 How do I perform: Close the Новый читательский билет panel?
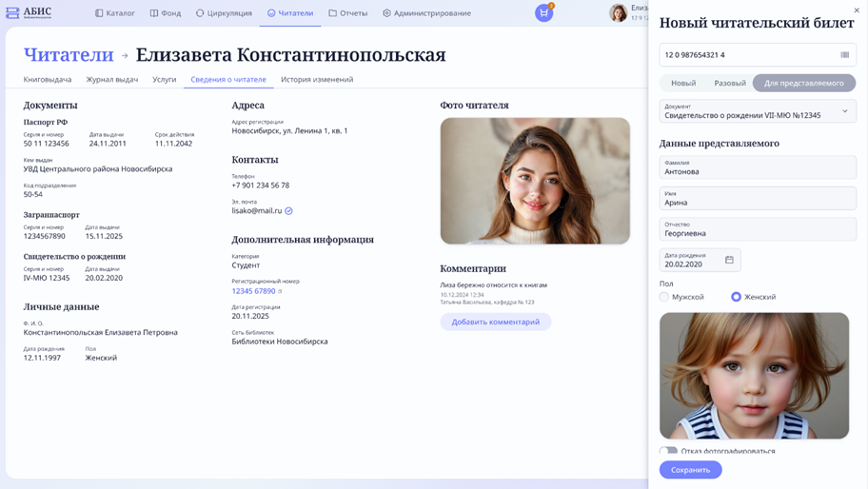(857, 10)
